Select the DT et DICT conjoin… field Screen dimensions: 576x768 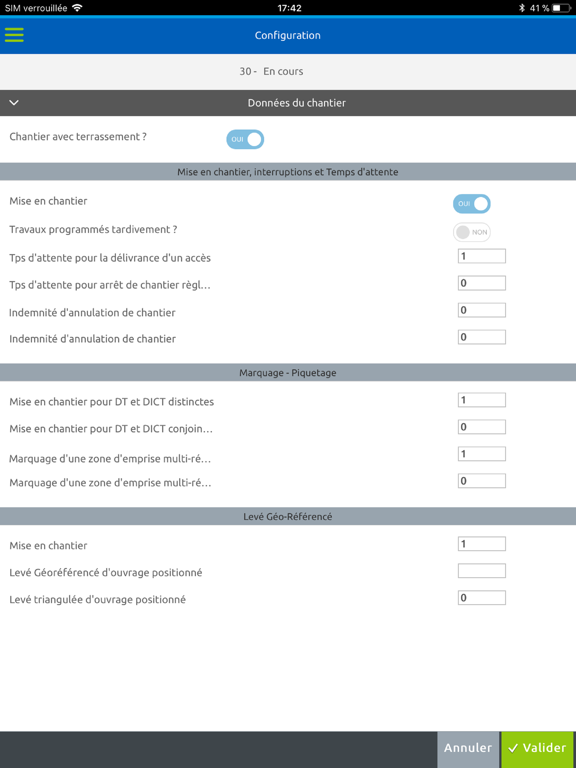[481, 427]
